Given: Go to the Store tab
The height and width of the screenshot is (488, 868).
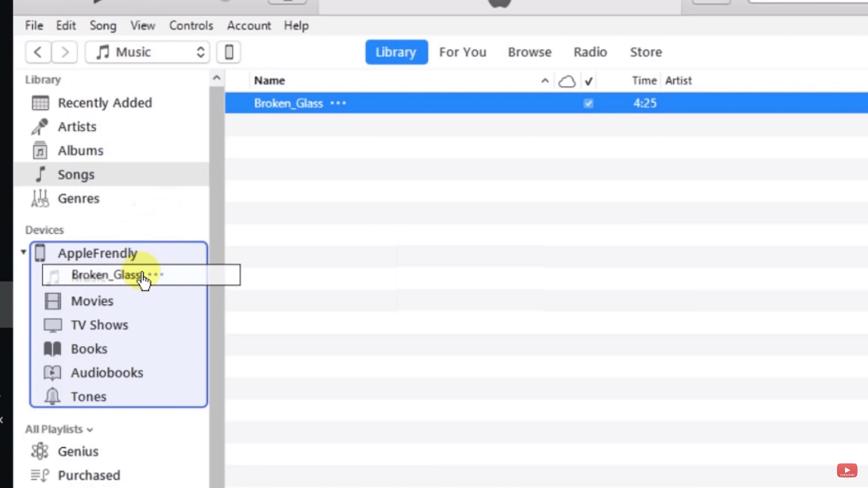Looking at the screenshot, I should coord(645,52).
